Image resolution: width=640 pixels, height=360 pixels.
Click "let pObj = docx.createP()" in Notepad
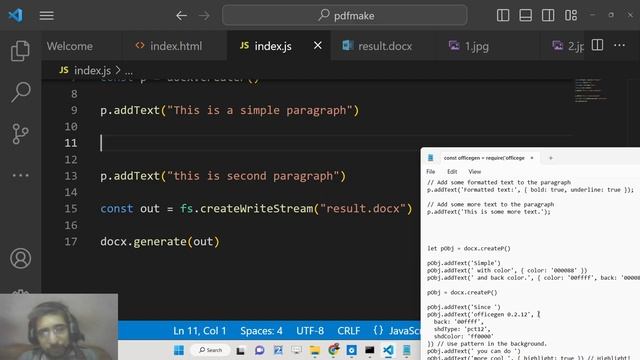pyautogui.click(x=469, y=248)
